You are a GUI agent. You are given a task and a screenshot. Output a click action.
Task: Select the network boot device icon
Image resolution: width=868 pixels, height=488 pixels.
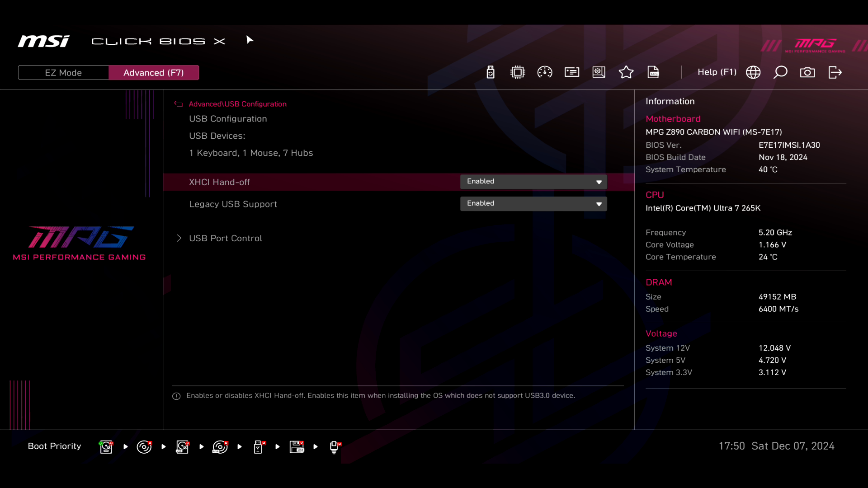click(335, 447)
